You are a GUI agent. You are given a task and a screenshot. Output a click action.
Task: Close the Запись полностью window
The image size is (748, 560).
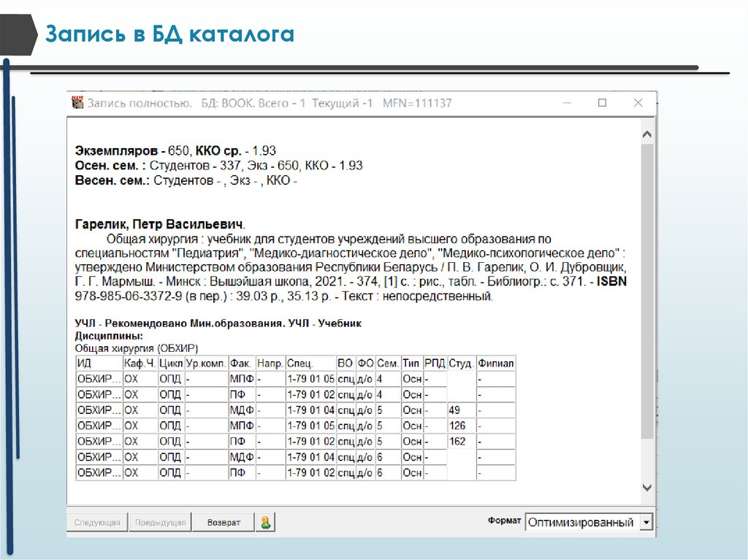[638, 103]
